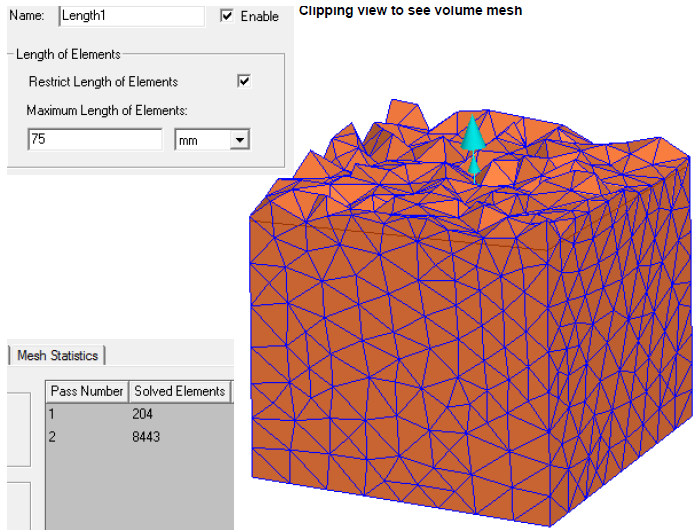Switch to the Mesh Statistics tab
This screenshot has height=532, width=695.
click(x=58, y=356)
